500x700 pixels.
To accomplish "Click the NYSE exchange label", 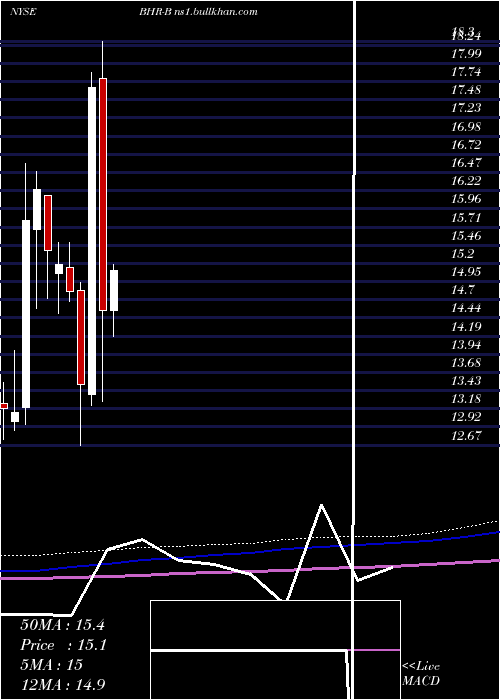I will tap(23, 12).
